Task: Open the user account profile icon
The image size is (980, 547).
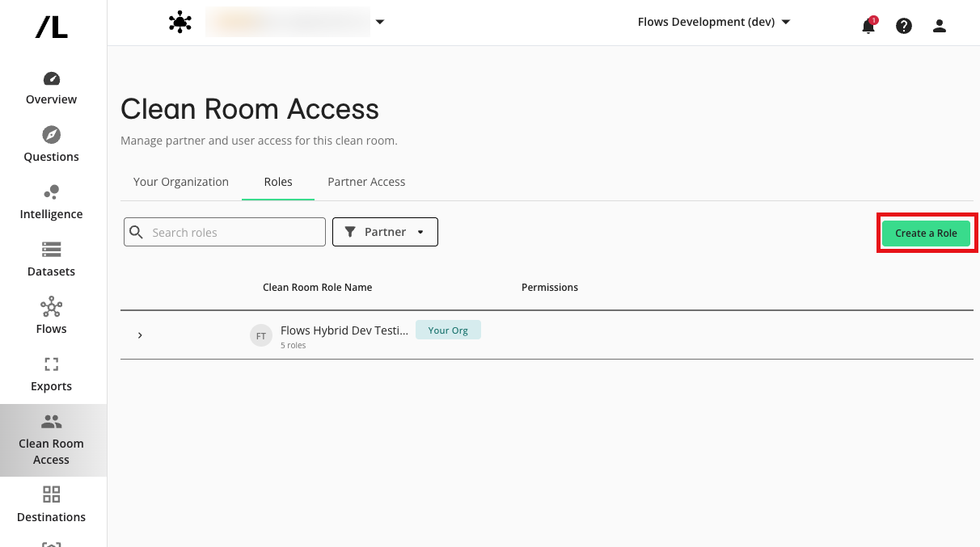Action: pyautogui.click(x=940, y=26)
